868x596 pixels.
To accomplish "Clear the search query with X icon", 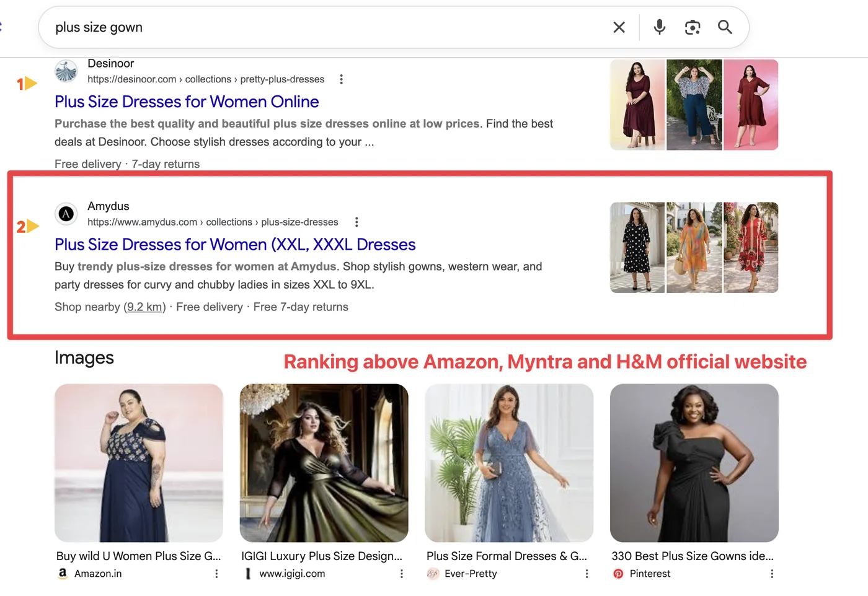I will (619, 27).
